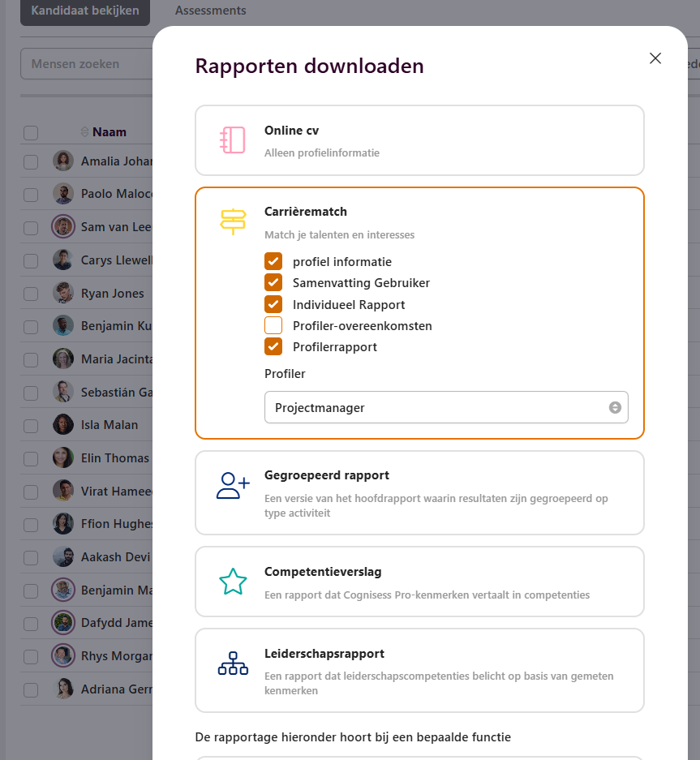Click the Carrièrematch signpost icon
Viewport: 700px width, 760px height.
(x=233, y=221)
